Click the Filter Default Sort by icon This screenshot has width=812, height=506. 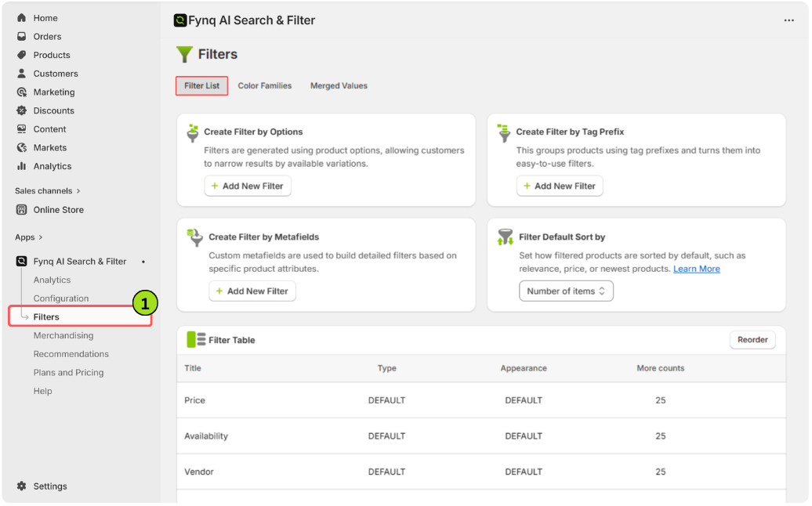point(506,237)
